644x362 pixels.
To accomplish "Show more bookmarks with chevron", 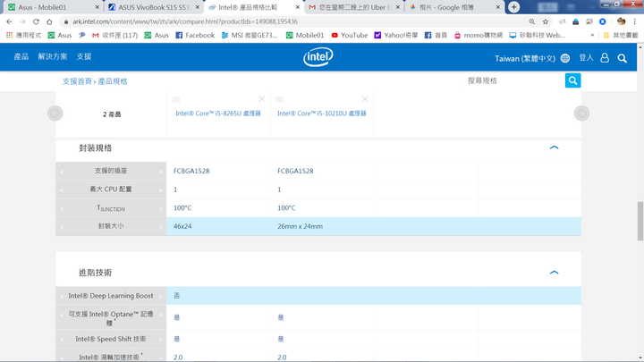I will pyautogui.click(x=592, y=35).
